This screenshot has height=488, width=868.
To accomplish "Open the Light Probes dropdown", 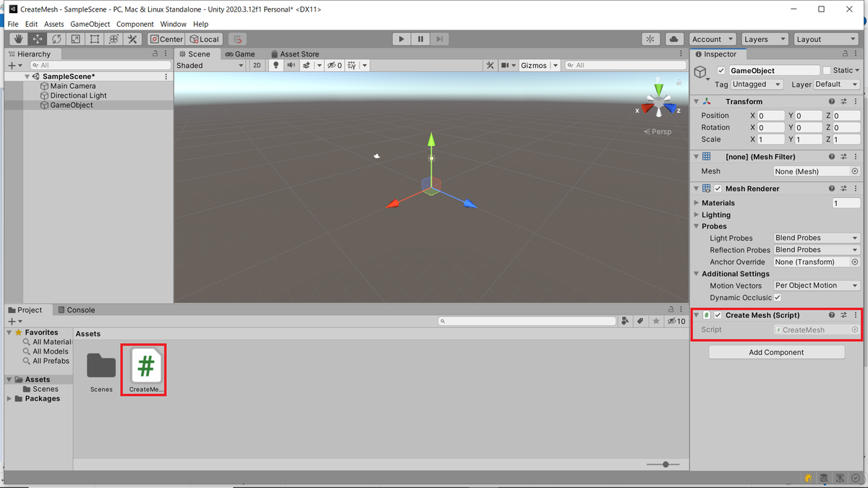I will (x=817, y=238).
